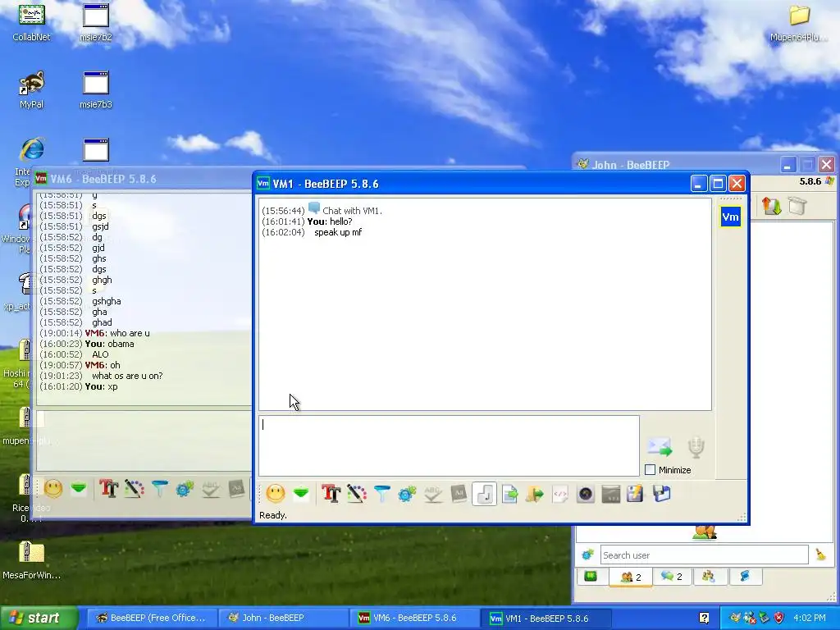Open the blue scroll tab in John window
This screenshot has height=630, width=840.
click(745, 577)
